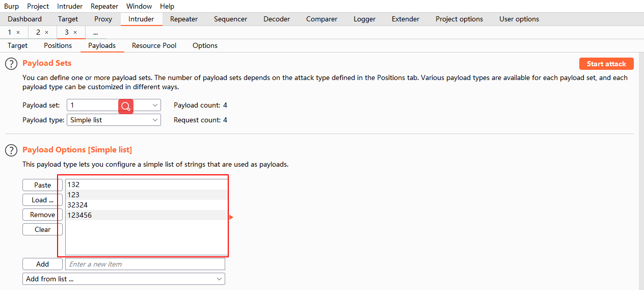Image resolution: width=644 pixels, height=290 pixels.
Task: Focus the Enter a new item field
Action: coord(145,264)
